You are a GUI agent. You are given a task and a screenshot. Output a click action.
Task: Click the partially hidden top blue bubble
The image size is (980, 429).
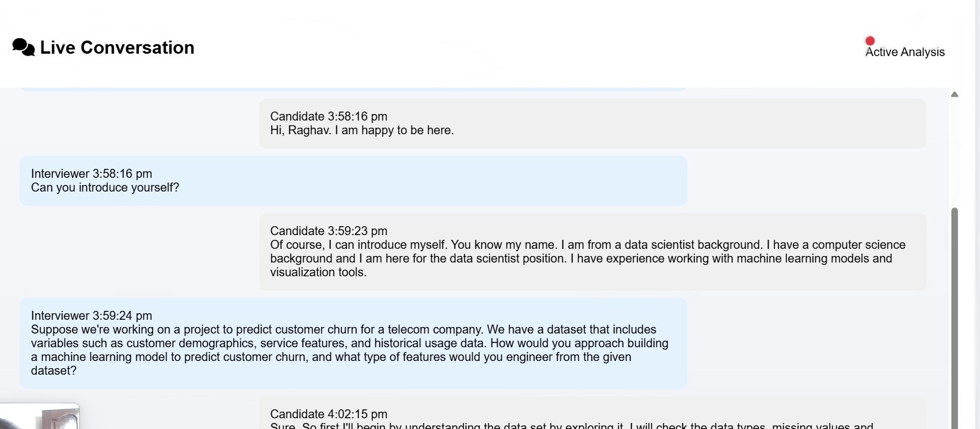tap(353, 89)
